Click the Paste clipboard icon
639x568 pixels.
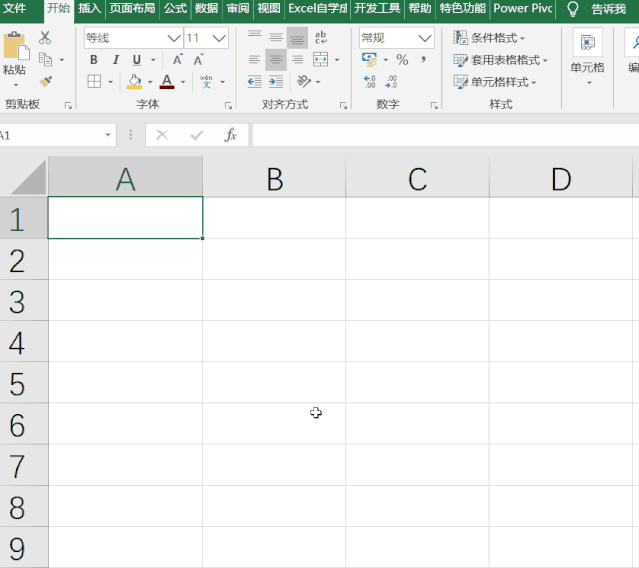click(16, 45)
